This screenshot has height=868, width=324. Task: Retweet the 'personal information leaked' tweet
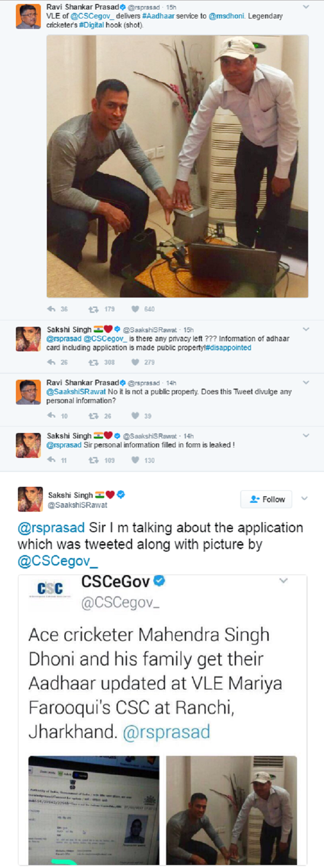(x=93, y=460)
